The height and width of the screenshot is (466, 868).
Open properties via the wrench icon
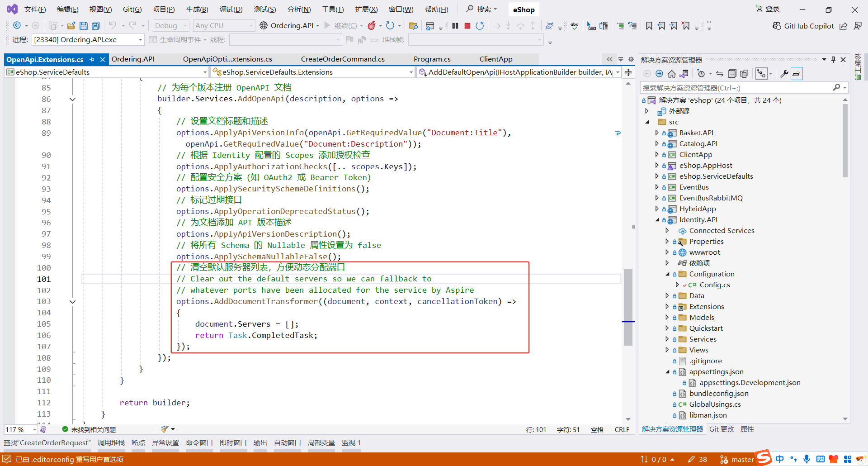784,74
